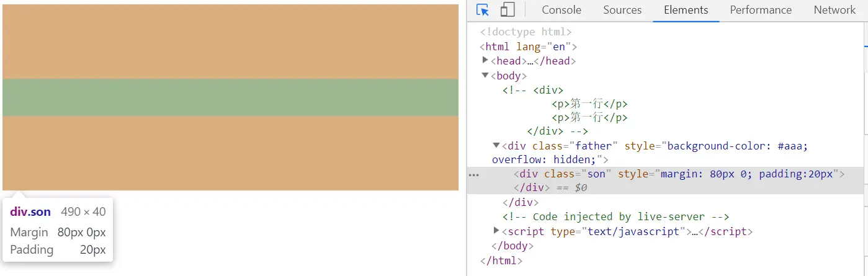
Task: Expand the head element arrow
Action: (x=485, y=60)
